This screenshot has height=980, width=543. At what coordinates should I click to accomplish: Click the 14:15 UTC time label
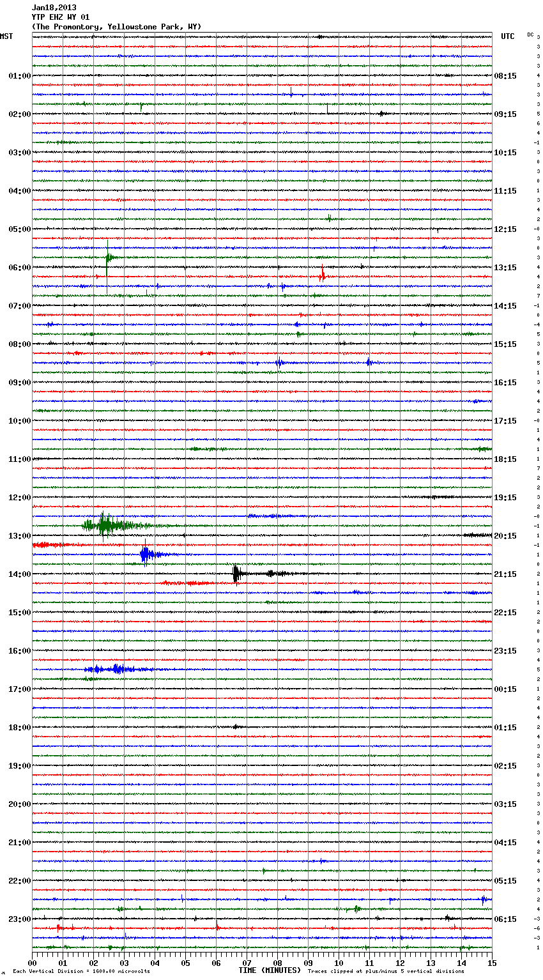[505, 306]
